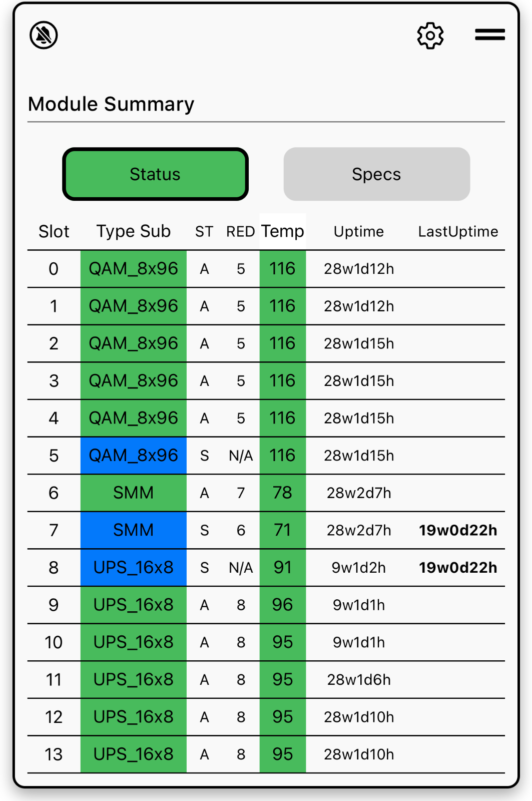532x801 pixels.
Task: Open the settings gear icon
Action: (430, 35)
